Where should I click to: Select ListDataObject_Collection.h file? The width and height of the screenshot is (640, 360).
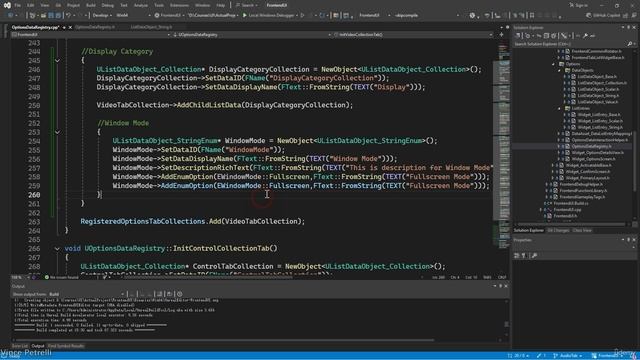point(602,83)
